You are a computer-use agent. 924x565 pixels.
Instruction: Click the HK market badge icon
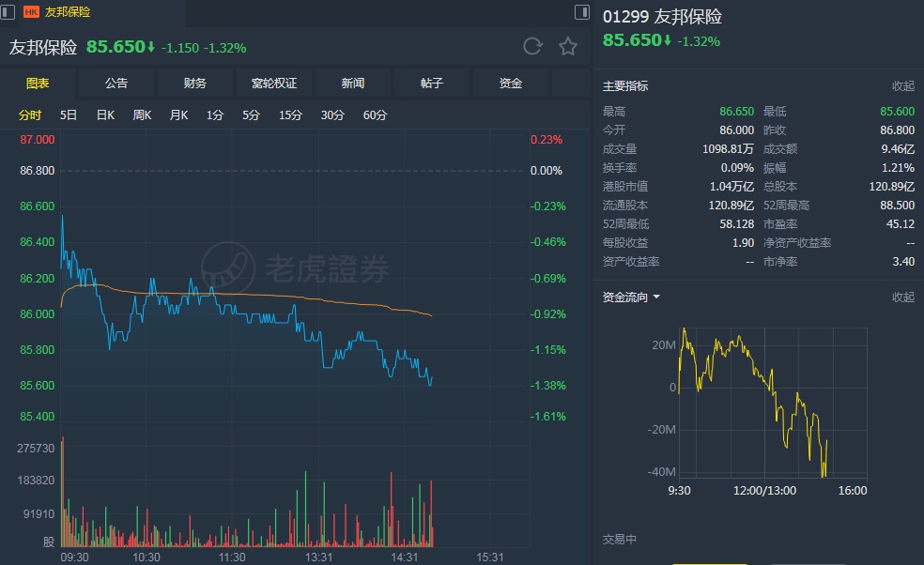point(31,12)
